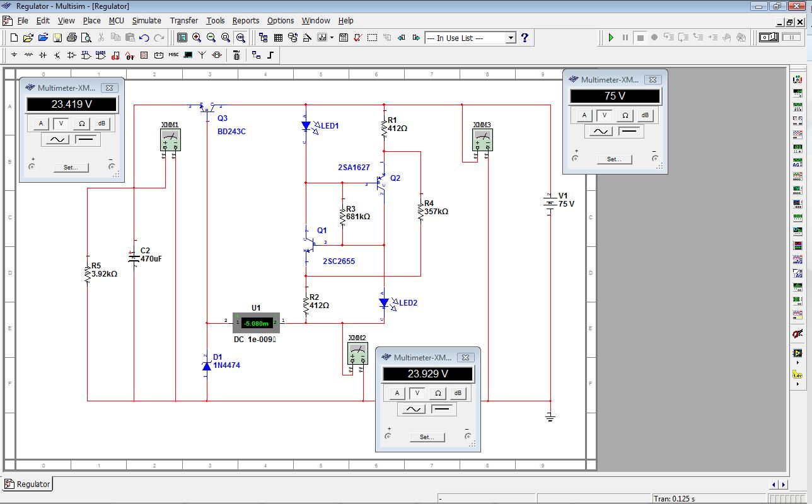Place an RF antenna component
812x504 pixels.
(x=202, y=55)
